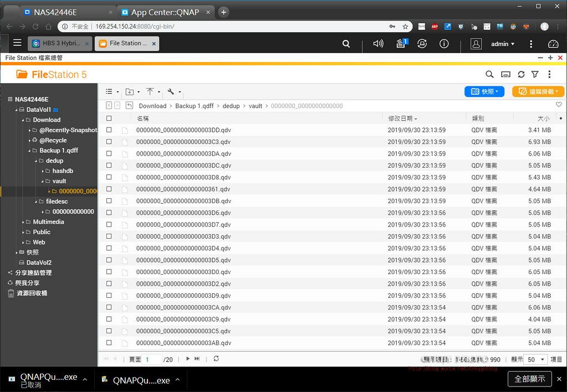Open the QTS main menu hamburger icon

tap(17, 43)
